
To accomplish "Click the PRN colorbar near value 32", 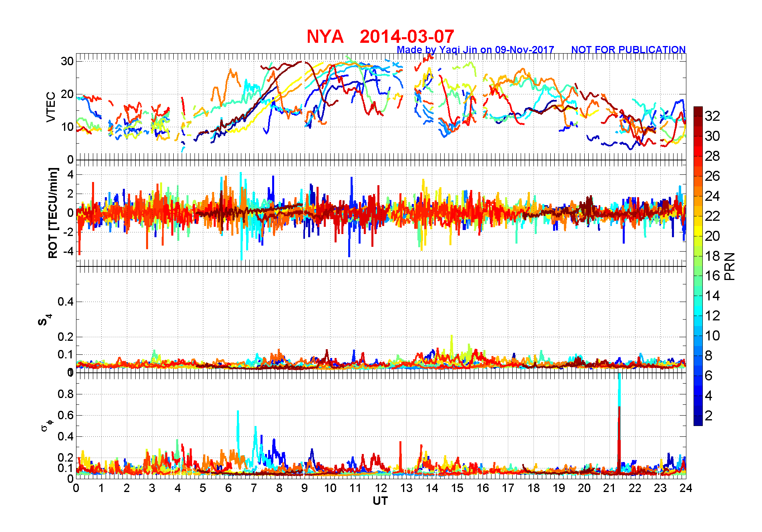I will [698, 116].
